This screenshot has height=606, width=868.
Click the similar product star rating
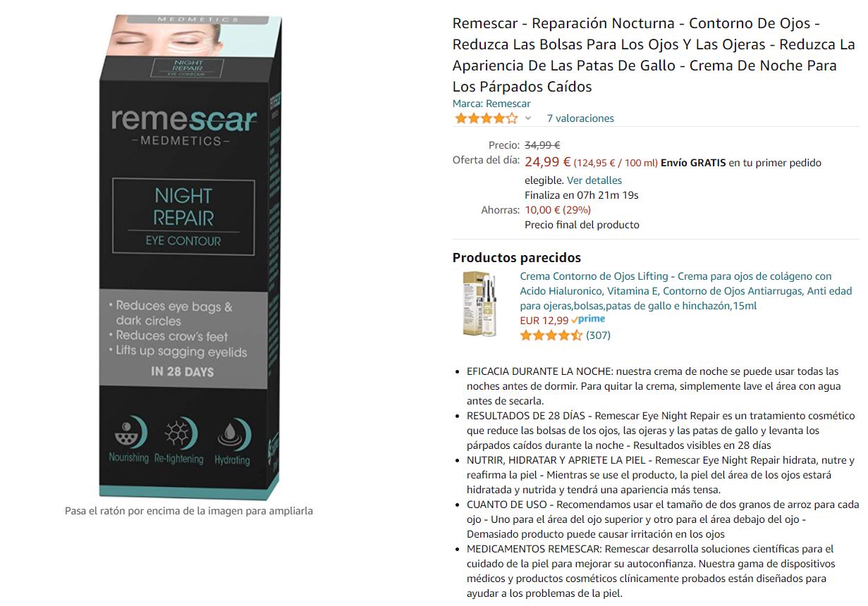(x=551, y=335)
